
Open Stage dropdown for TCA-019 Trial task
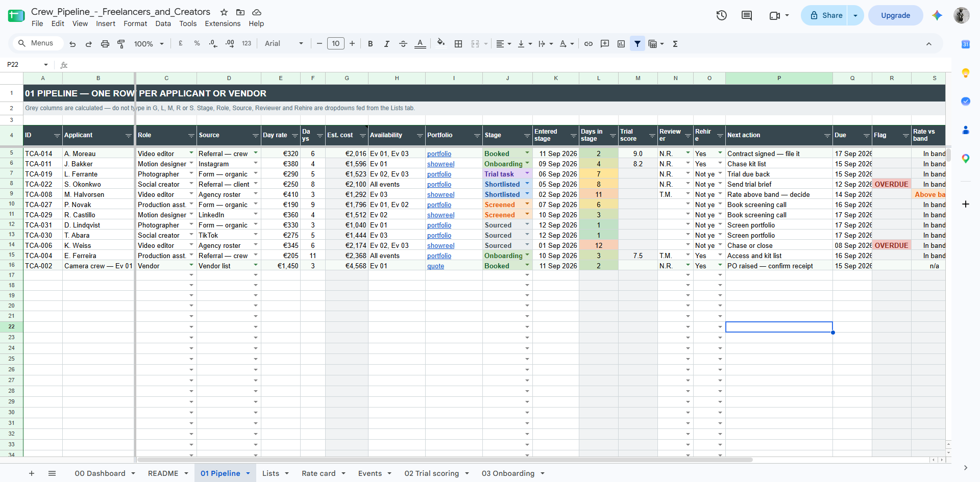point(527,173)
